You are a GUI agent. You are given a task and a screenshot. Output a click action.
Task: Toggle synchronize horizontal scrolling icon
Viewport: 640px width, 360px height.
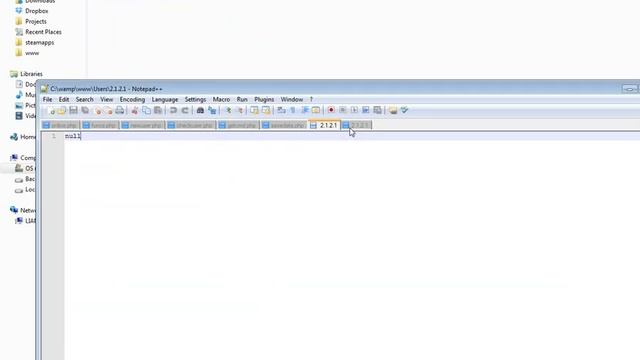coord(266,110)
